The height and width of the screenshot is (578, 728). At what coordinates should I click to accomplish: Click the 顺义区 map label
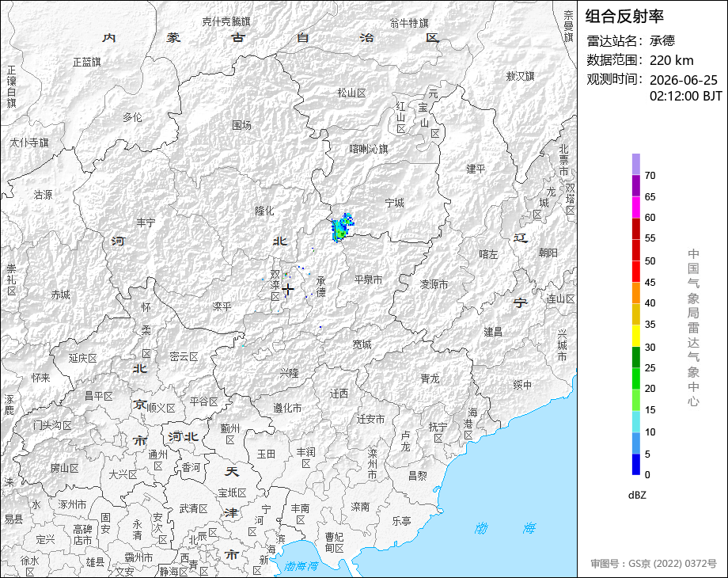161,409
